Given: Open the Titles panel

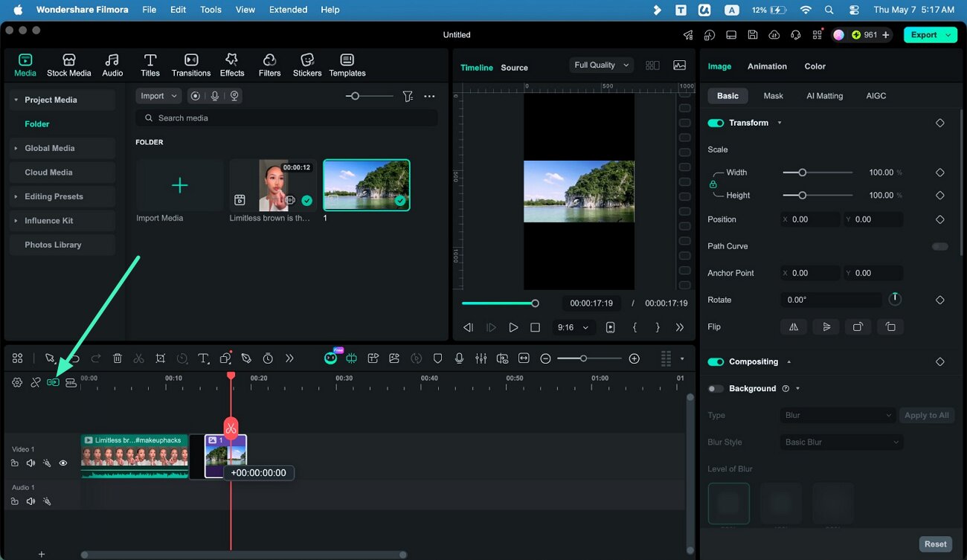Looking at the screenshot, I should [150, 65].
